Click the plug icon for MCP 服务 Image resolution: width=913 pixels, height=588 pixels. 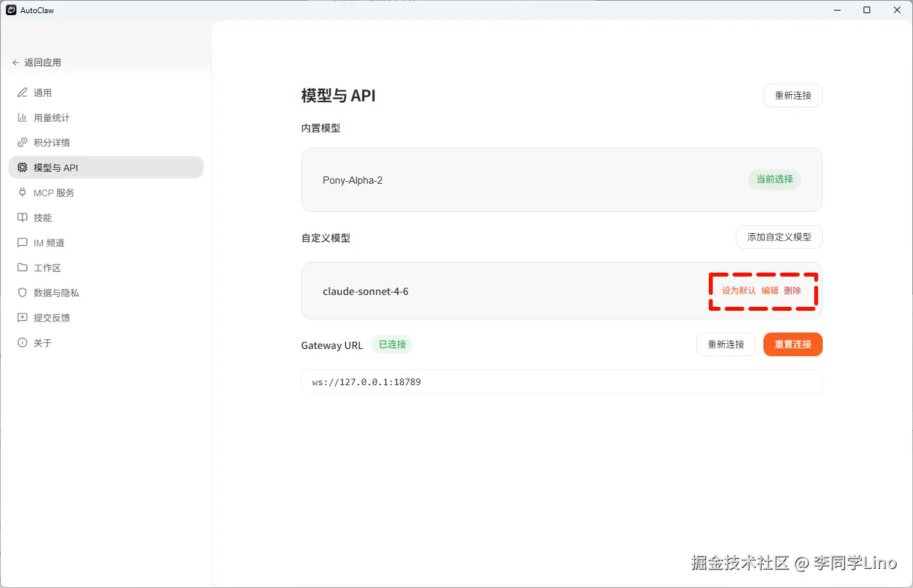point(22,193)
